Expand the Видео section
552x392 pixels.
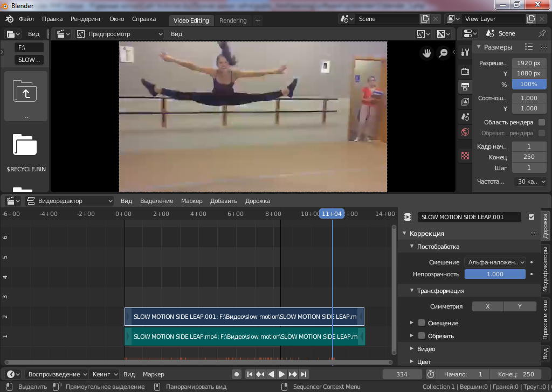click(x=426, y=349)
